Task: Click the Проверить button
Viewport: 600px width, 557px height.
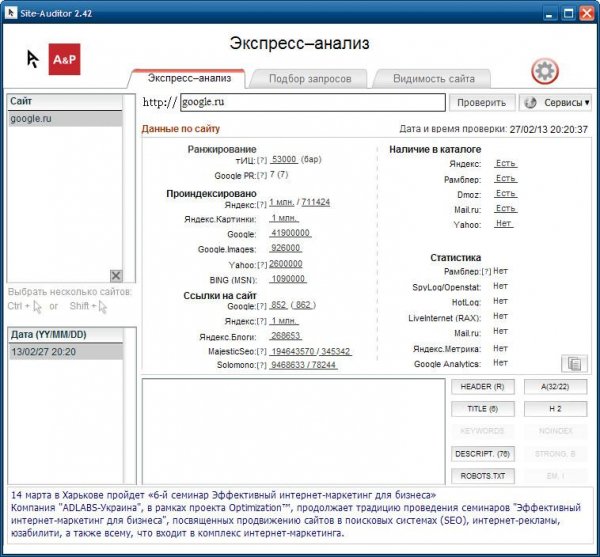Action: tap(482, 103)
